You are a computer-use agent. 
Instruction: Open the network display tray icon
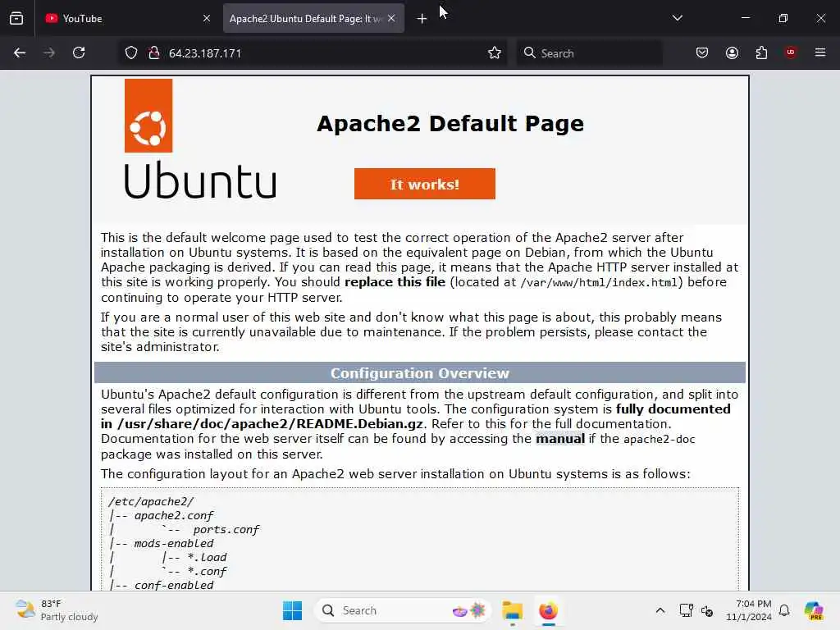tap(686, 610)
